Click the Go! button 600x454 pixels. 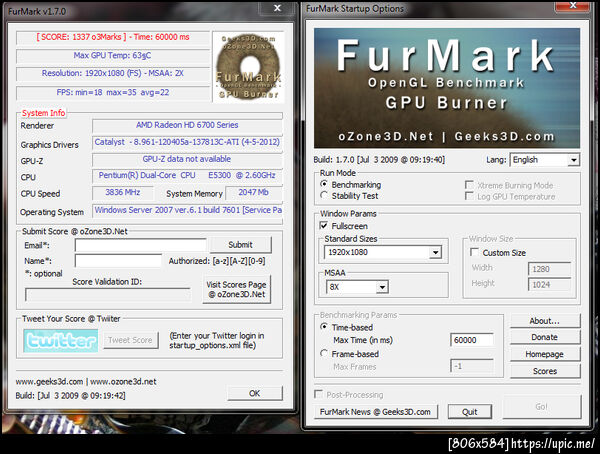[x=541, y=407]
